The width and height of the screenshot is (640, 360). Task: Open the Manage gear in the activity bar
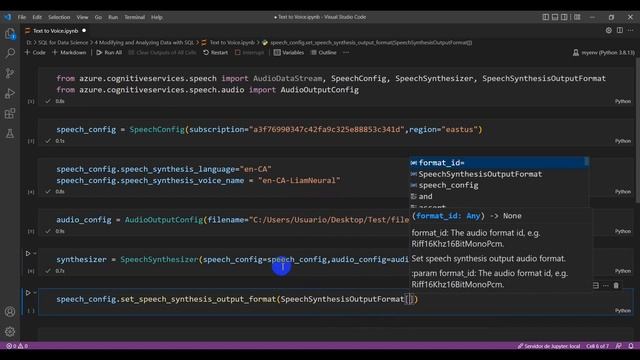(10, 331)
